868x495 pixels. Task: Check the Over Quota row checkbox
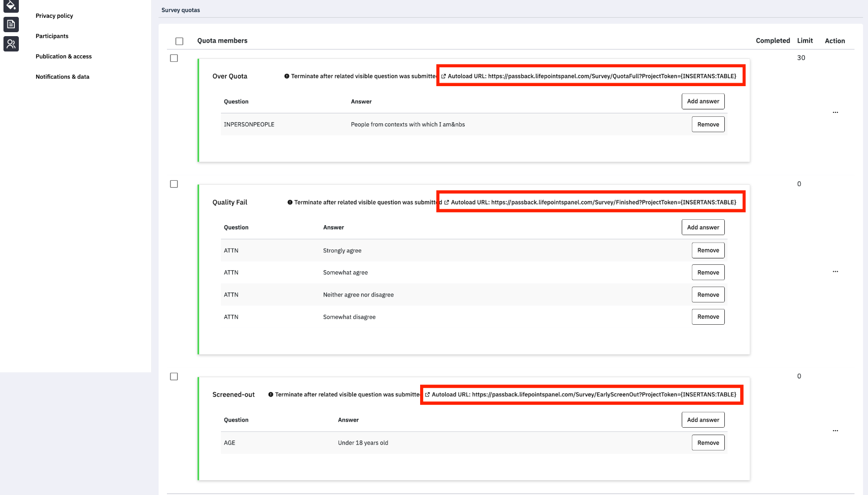[x=174, y=58]
